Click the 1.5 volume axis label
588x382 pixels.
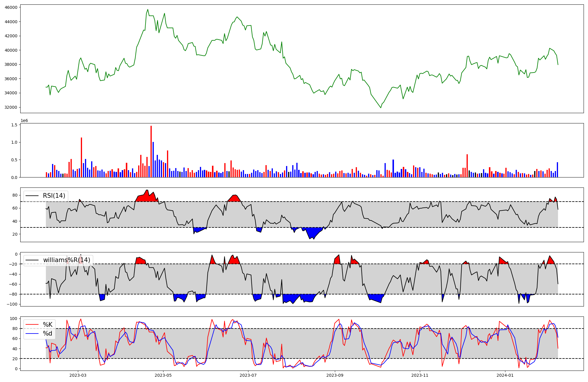pos(14,125)
